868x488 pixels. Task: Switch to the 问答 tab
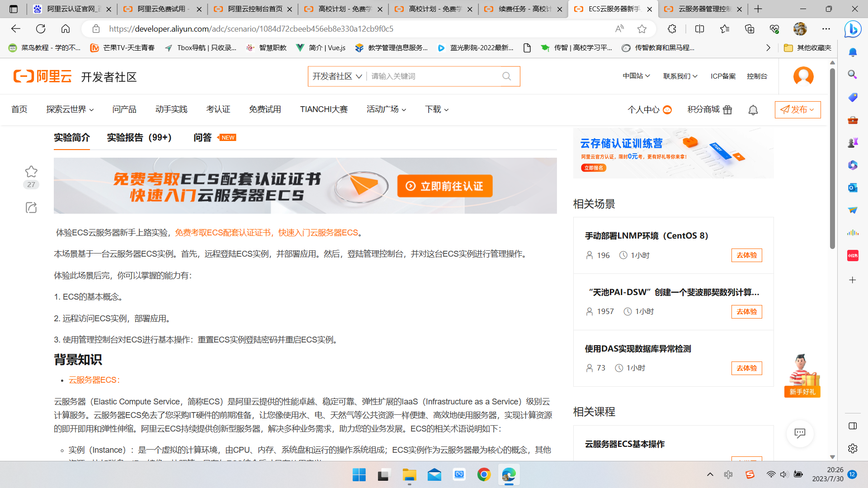(x=203, y=137)
